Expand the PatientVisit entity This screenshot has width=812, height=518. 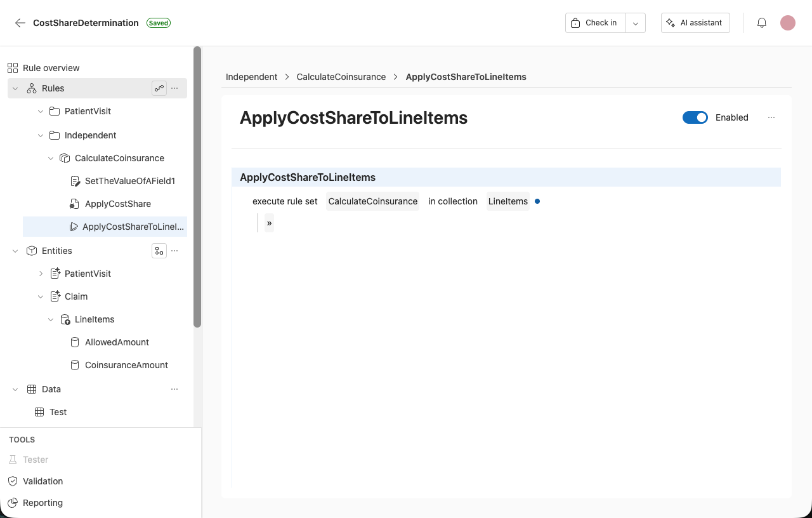[41, 274]
